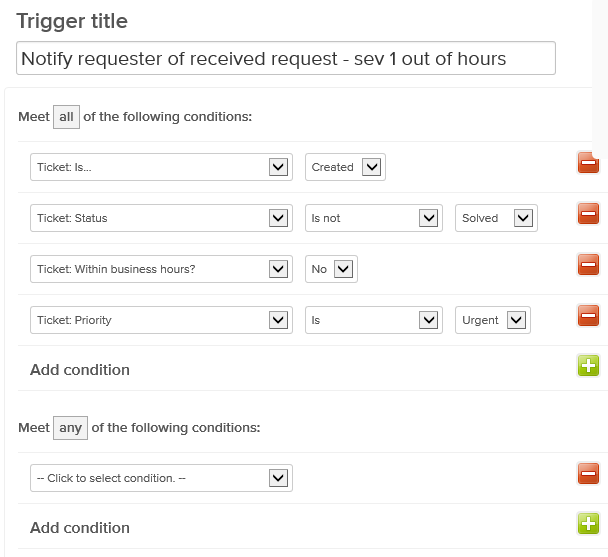Expand the 'Ticket: Status' field dropdown
This screenshot has width=608, height=557.
coord(161,218)
